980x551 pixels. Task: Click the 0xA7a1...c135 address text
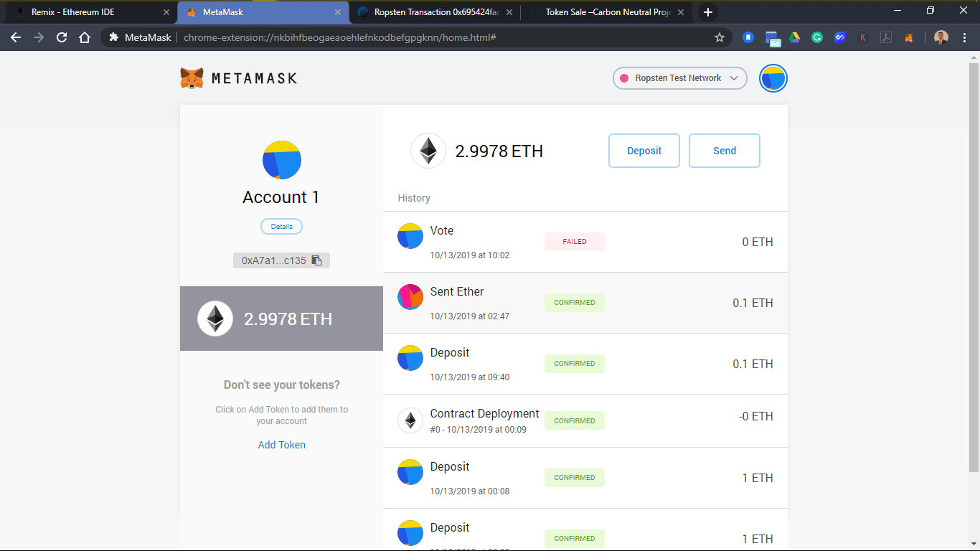(274, 260)
